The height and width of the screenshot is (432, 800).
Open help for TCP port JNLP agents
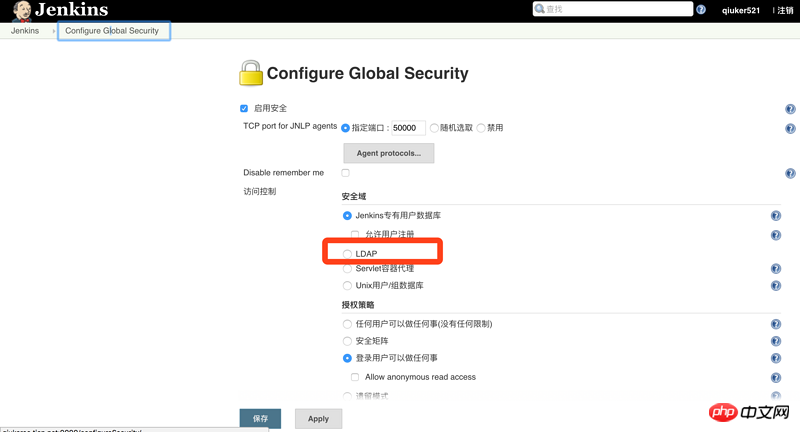coord(790,129)
